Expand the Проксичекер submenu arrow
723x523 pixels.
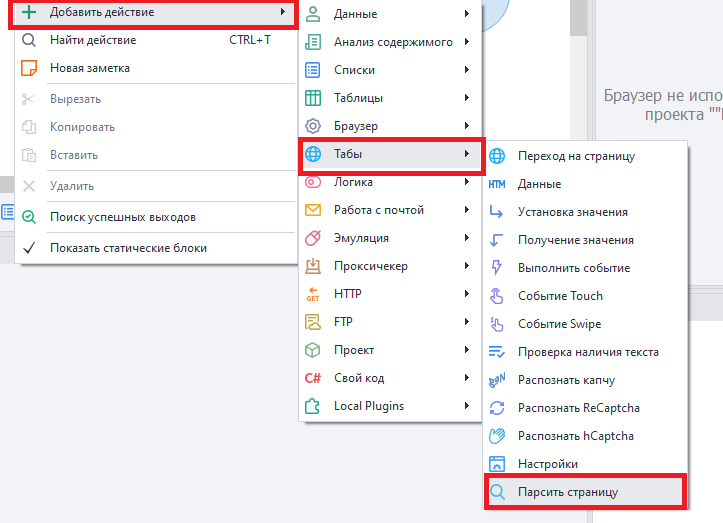coord(467,266)
